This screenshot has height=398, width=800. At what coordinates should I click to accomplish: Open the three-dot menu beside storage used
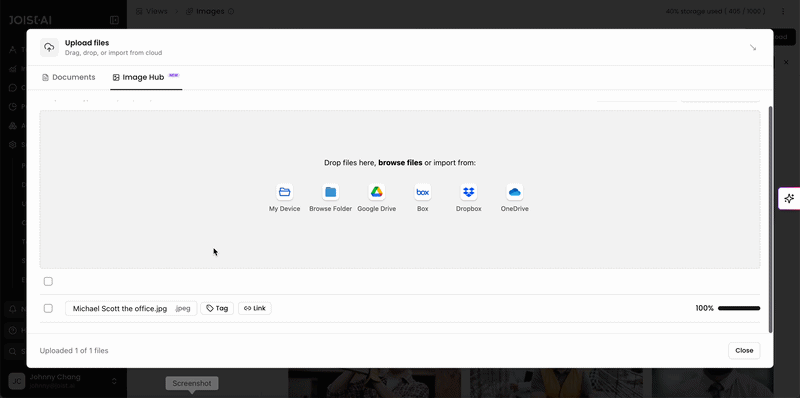click(783, 11)
